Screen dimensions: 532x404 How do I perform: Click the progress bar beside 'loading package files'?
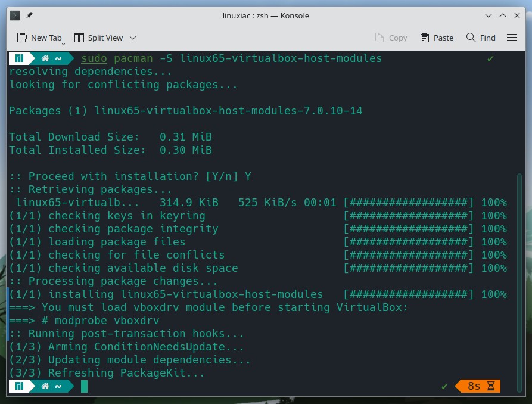click(409, 242)
